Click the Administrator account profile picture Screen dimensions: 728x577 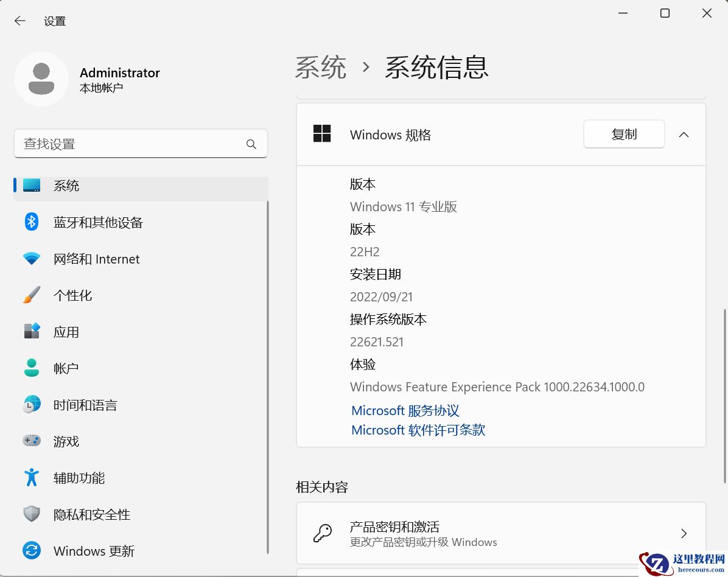[x=41, y=79]
